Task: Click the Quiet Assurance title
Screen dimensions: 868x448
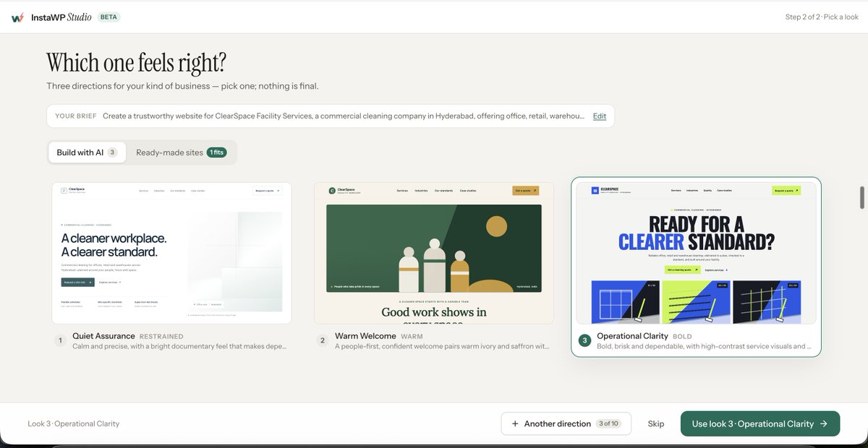Action: point(104,336)
